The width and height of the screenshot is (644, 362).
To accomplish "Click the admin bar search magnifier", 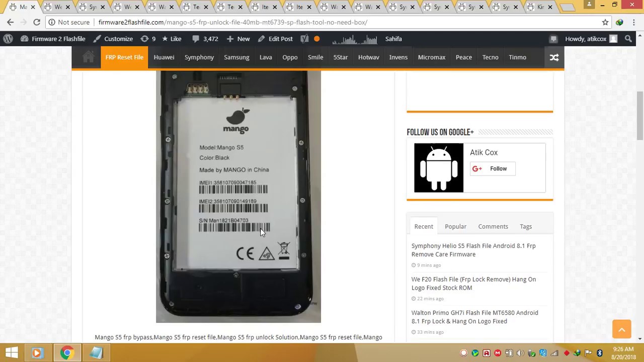I will [x=628, y=39].
